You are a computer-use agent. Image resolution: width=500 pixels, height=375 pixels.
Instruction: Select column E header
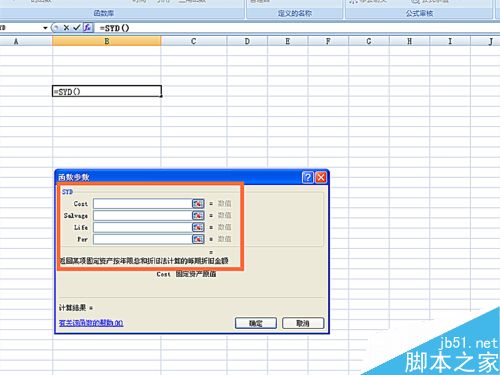pos(287,41)
